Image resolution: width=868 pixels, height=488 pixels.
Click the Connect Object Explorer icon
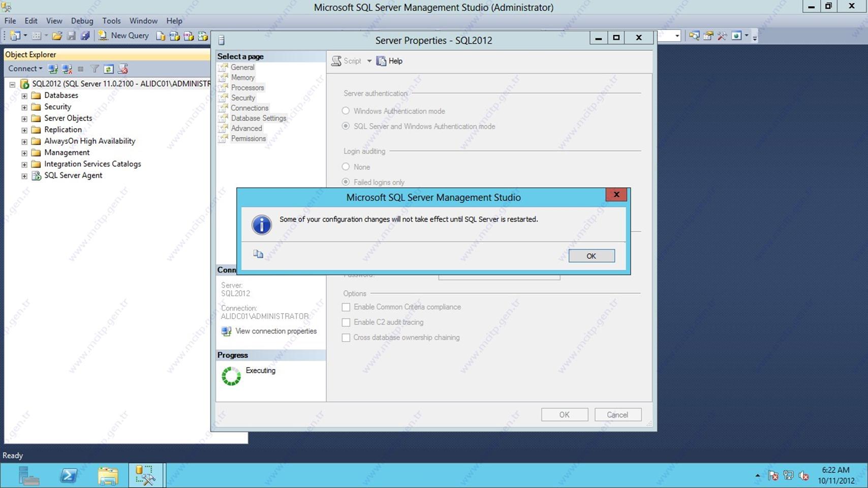(x=52, y=69)
